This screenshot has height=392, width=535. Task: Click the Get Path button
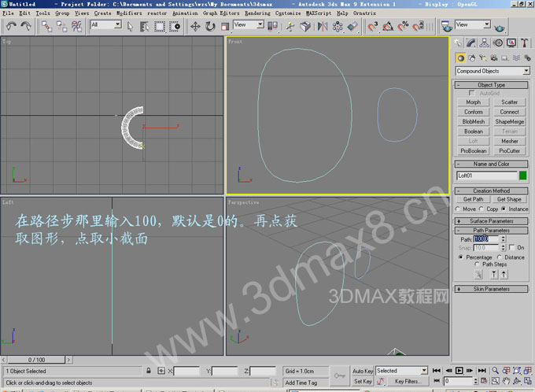coord(473,199)
